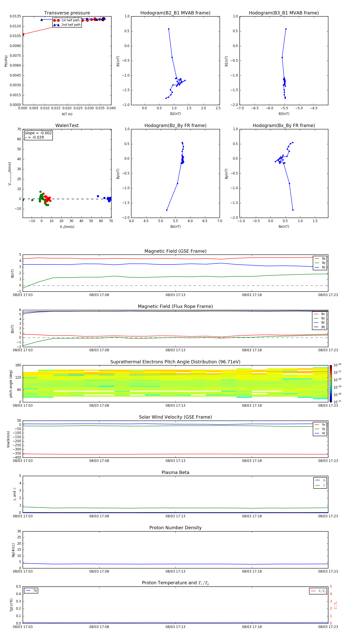Viewport: 351px width, 644px height.
Task: Click 'Vsw(km/s)' y-axis label
Action: 8,439
